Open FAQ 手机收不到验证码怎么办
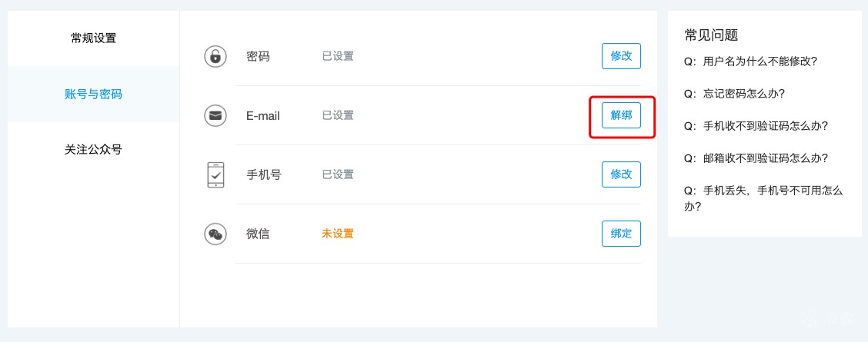The image size is (868, 342). tap(756, 126)
